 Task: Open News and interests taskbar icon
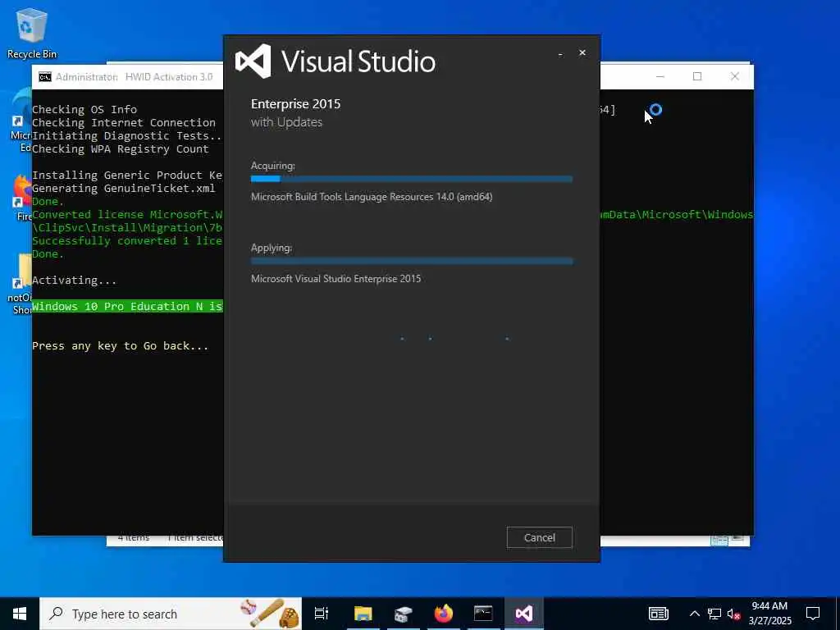[659, 614]
